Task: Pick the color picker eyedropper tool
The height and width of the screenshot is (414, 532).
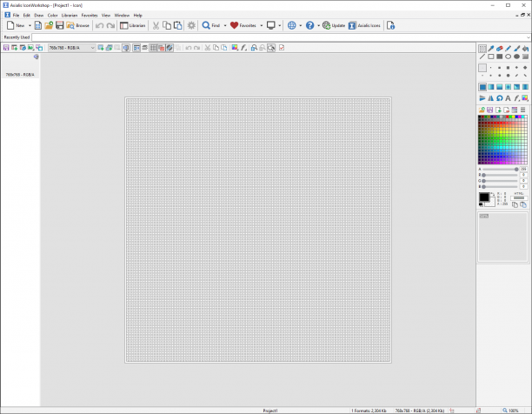Action: [x=491, y=49]
